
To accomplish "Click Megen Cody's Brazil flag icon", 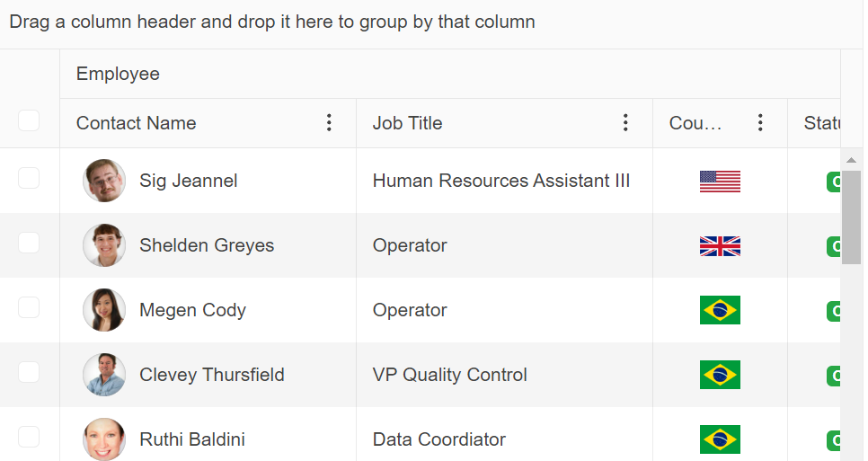I will (720, 310).
